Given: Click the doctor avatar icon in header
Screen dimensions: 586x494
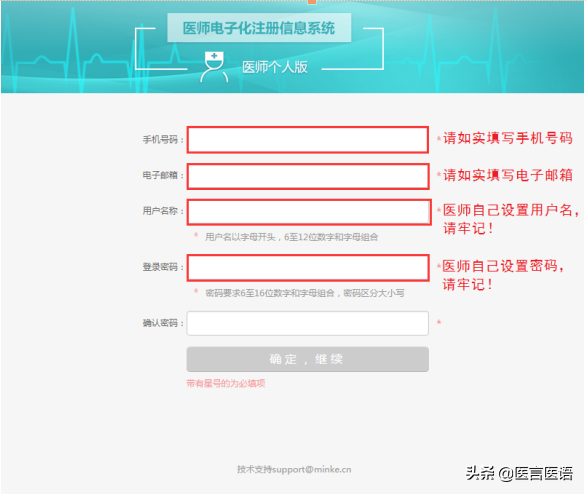Looking at the screenshot, I should pos(214,67).
